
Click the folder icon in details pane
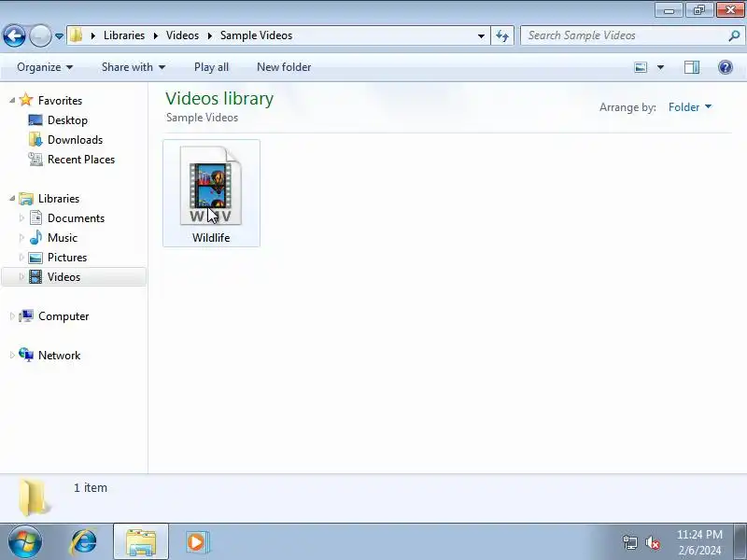point(34,497)
